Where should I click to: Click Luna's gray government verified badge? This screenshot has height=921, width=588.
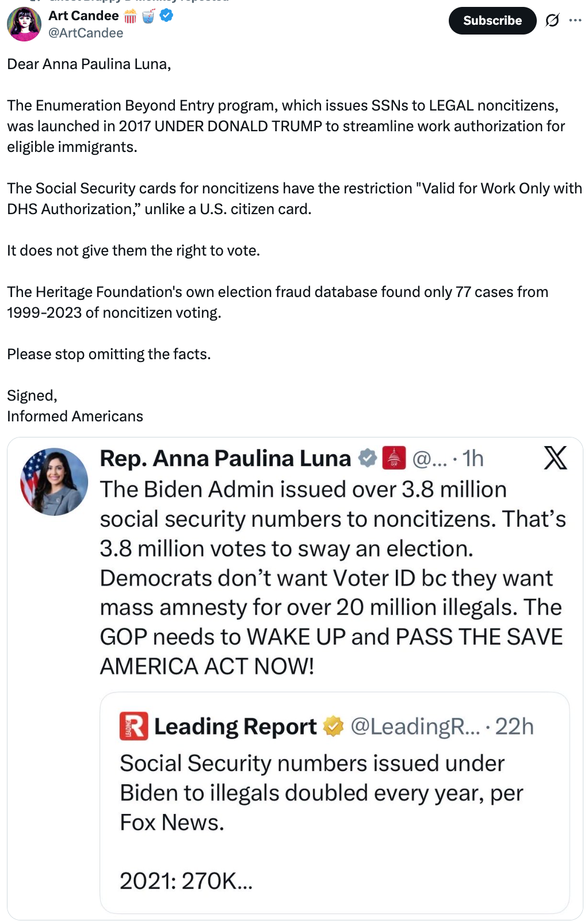point(368,458)
